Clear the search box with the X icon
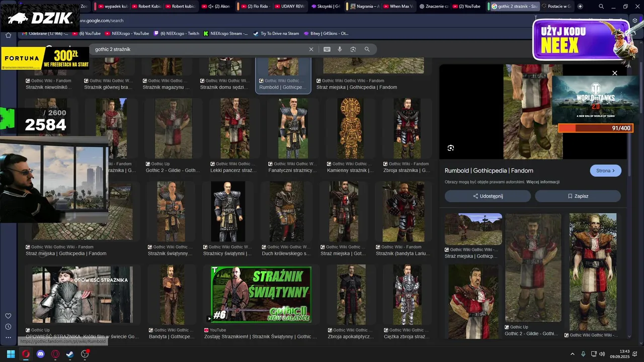This screenshot has height=362, width=644. point(311,49)
